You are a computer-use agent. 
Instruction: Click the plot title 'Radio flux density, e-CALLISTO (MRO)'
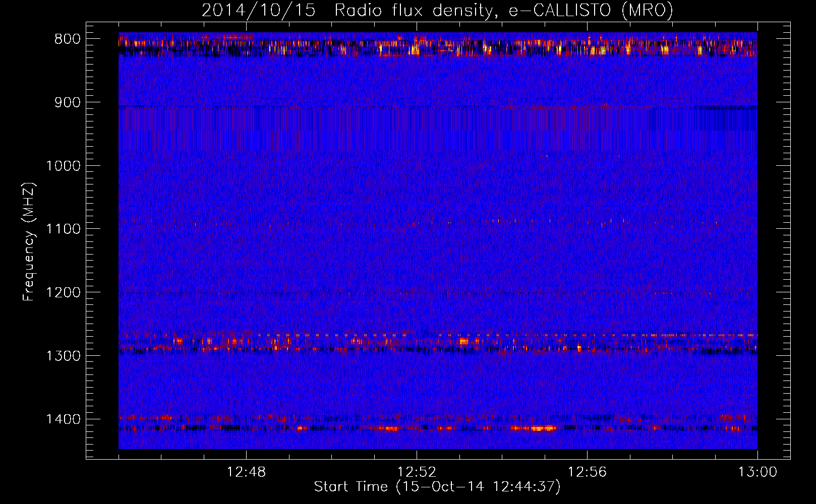point(503,10)
